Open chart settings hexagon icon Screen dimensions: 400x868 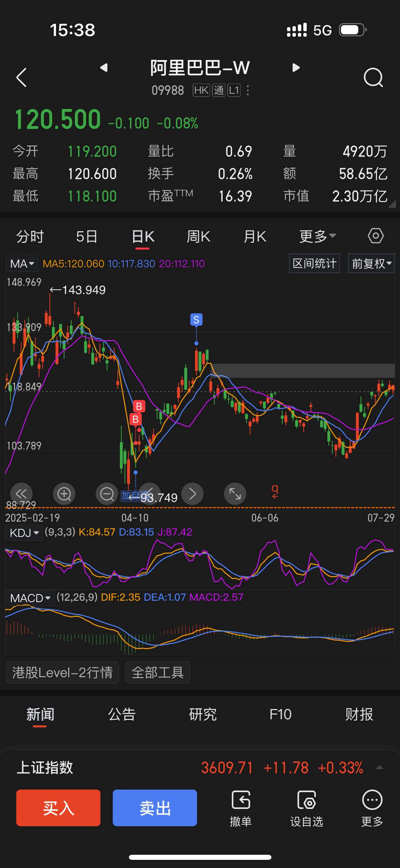click(x=376, y=236)
